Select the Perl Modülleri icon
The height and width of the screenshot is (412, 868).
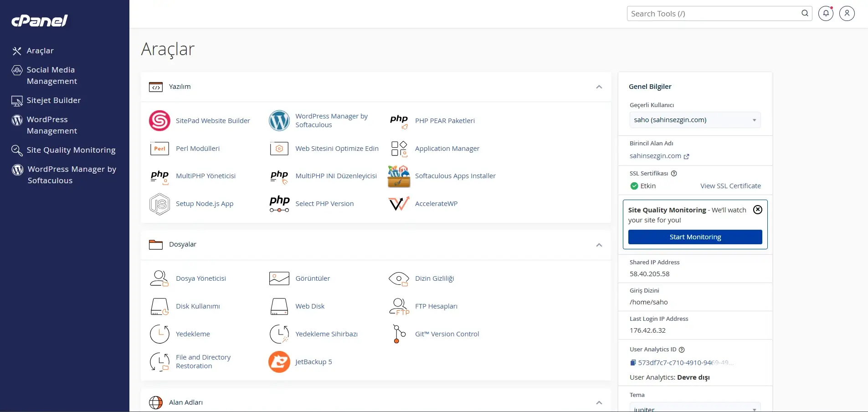coord(159,149)
